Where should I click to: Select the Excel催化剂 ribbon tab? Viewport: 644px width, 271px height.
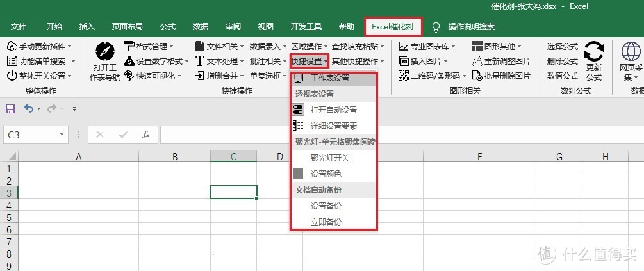(393, 27)
